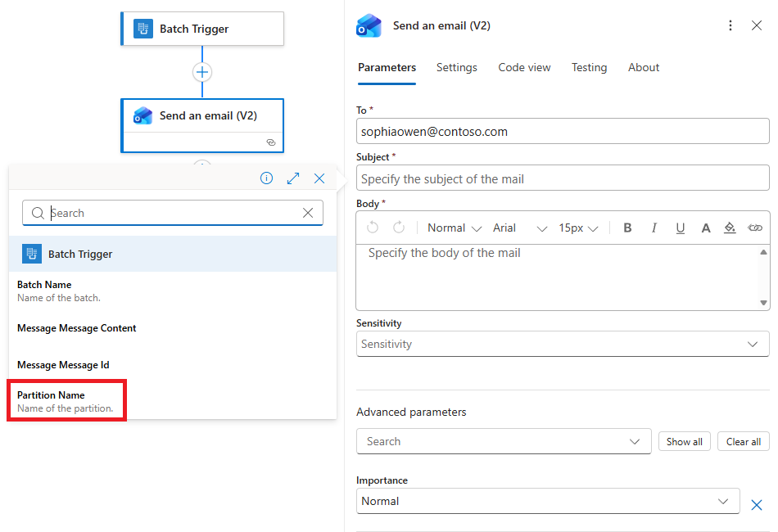Open the Advanced parameters search dropdown
The width and height of the screenshot is (778, 532).
click(504, 441)
